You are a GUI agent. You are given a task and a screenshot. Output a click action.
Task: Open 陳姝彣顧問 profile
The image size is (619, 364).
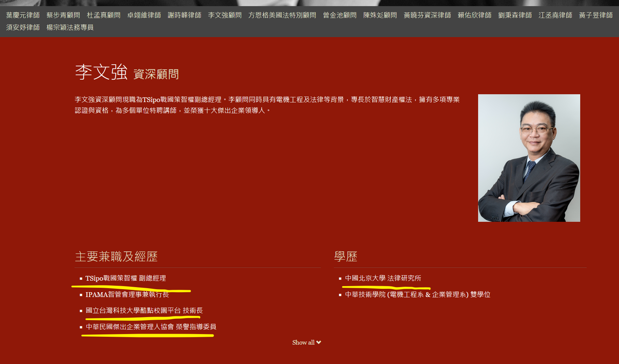click(380, 15)
